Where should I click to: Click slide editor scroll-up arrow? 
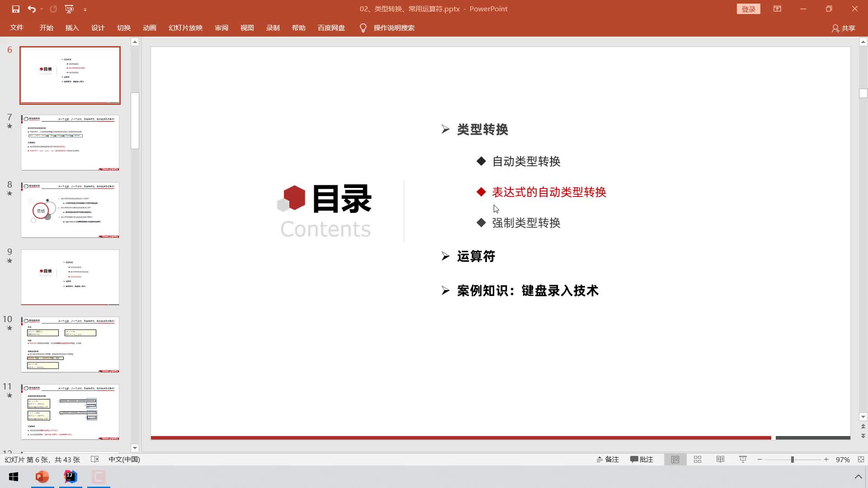click(863, 42)
